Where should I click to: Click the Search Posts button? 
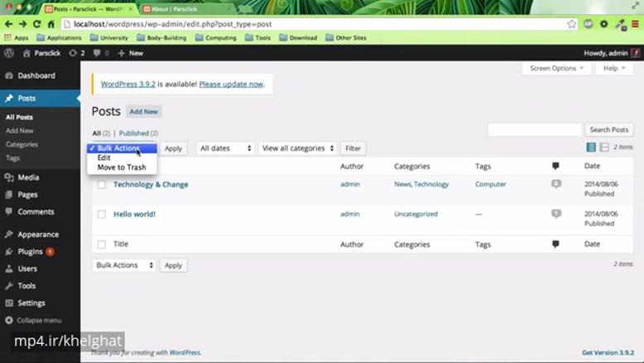[609, 129]
